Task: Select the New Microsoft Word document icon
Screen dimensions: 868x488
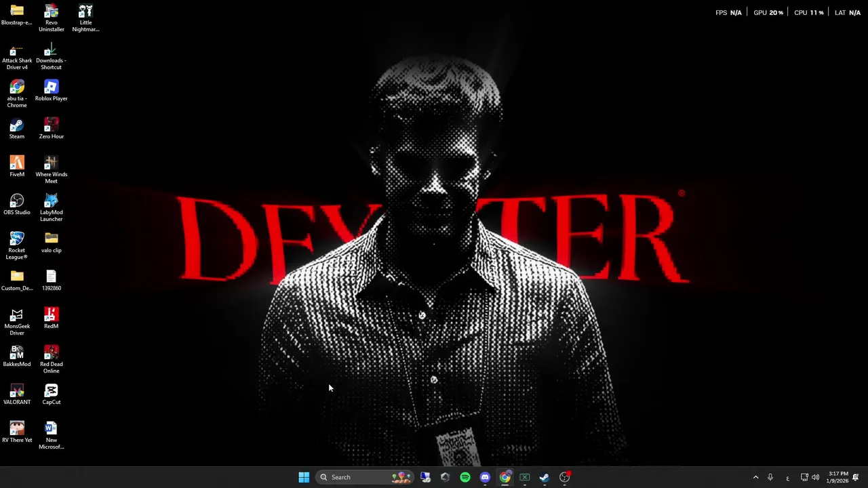Action: click(52, 436)
